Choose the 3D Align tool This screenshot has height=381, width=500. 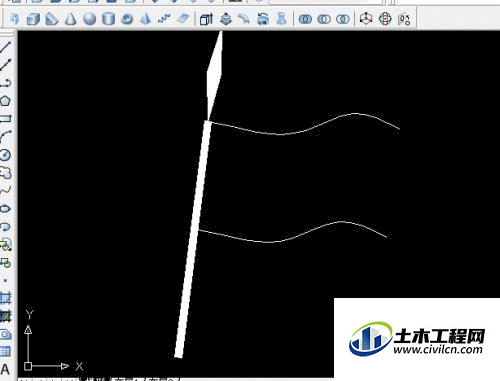tap(404, 19)
